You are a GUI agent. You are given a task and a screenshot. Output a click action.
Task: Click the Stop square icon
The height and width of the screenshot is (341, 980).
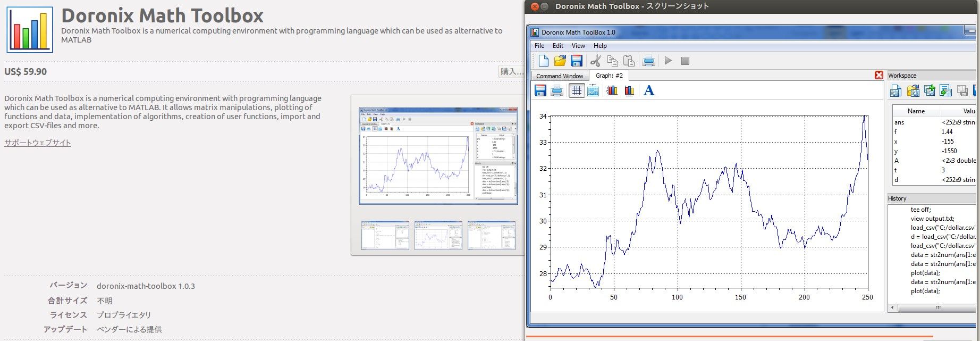coord(685,61)
